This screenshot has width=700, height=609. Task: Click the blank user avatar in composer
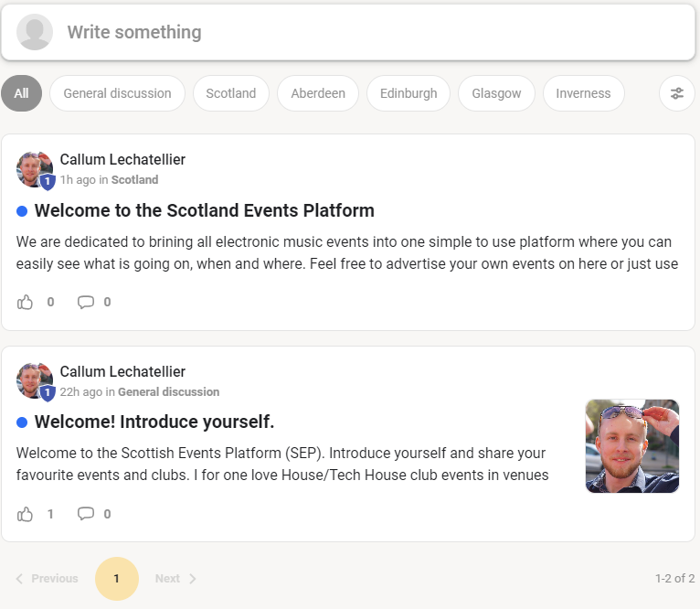click(35, 32)
